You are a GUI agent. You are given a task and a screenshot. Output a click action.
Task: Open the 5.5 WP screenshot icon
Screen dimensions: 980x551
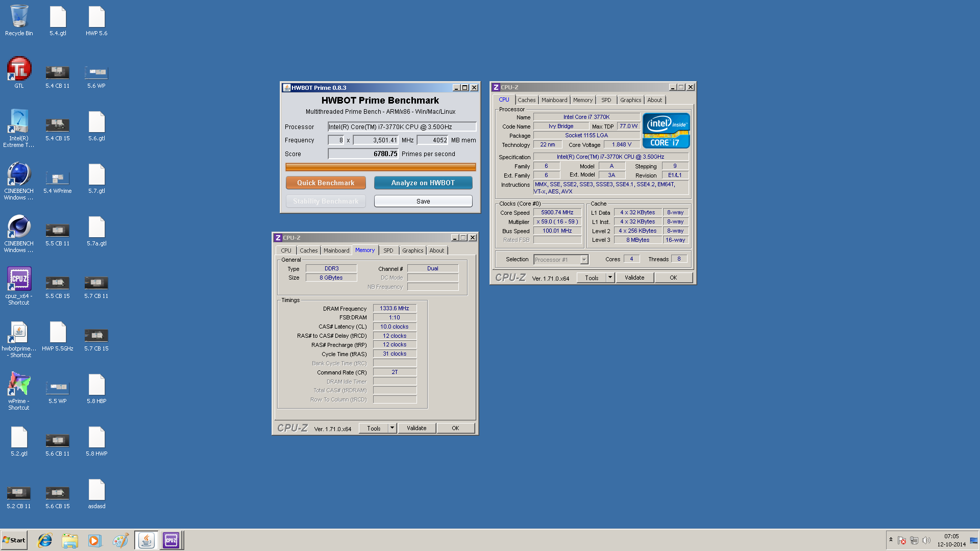[x=58, y=392]
